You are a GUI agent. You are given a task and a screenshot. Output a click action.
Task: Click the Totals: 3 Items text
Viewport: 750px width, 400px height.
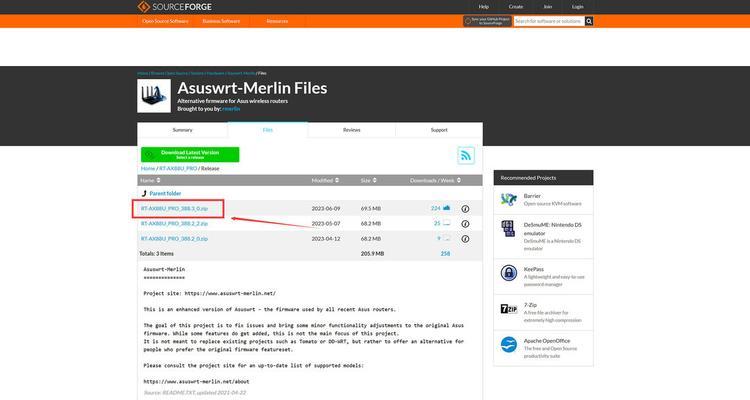[x=156, y=254]
